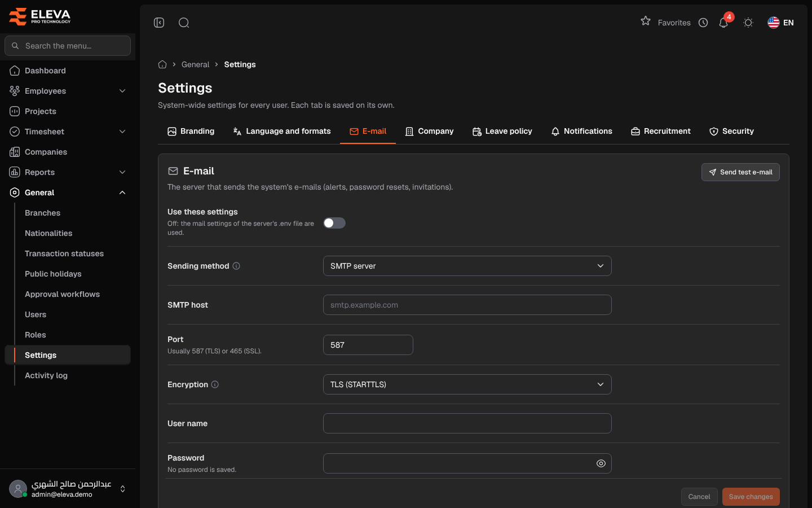
Task: Open the Sending method dropdown
Action: click(467, 266)
